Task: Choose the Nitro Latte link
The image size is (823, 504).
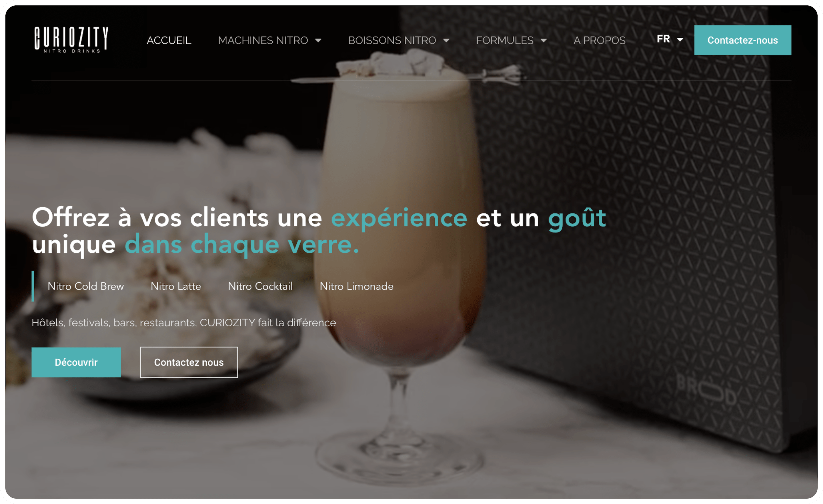Action: tap(176, 286)
